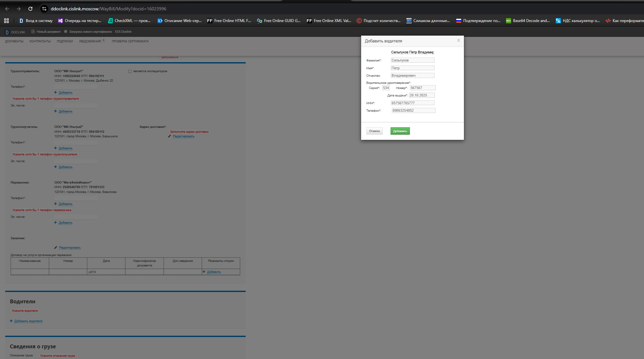The height and width of the screenshot is (359, 644).
Task: Open the КОНТРАГЕНТЫ menu
Action: point(40,41)
